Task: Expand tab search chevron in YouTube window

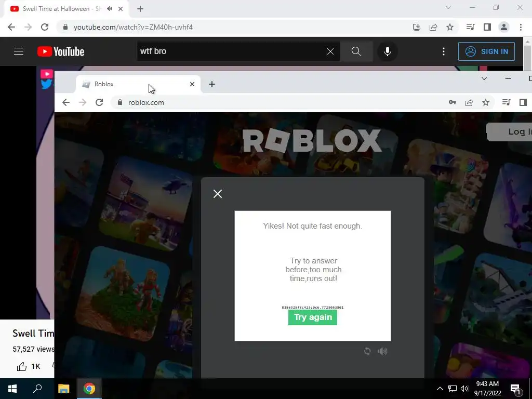Action: pos(448,7)
